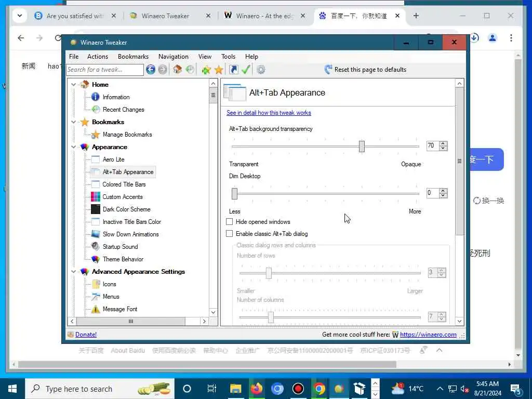Enable Hide opened windows checkbox
The height and width of the screenshot is (399, 532).
[x=229, y=221]
